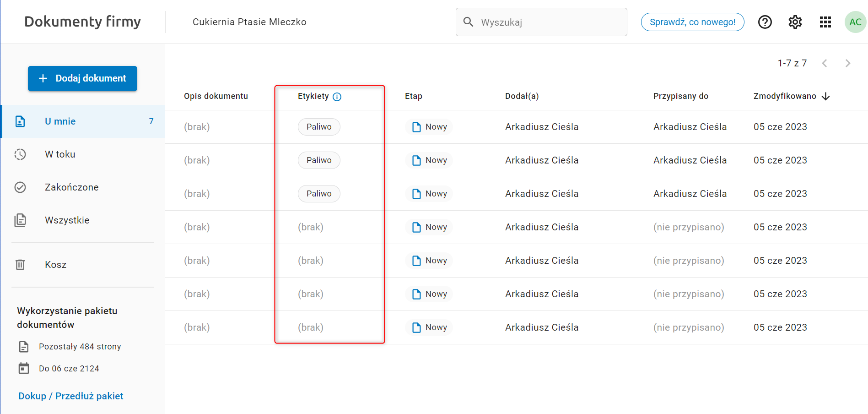Open the settings gear icon
The height and width of the screenshot is (414, 868).
click(x=795, y=22)
